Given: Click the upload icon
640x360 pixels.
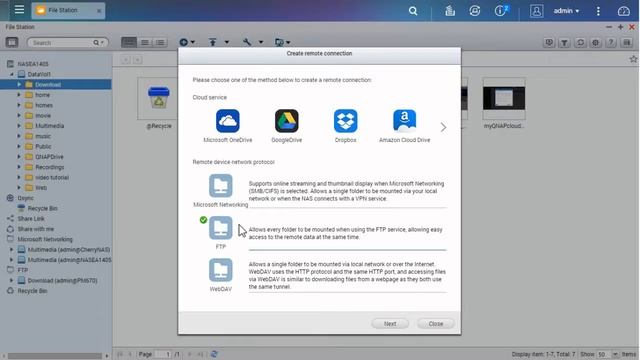Looking at the screenshot, I should 213,42.
